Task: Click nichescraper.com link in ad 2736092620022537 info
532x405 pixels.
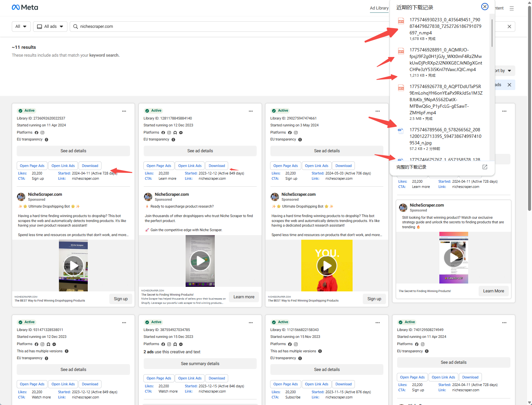Action: (x=85, y=179)
